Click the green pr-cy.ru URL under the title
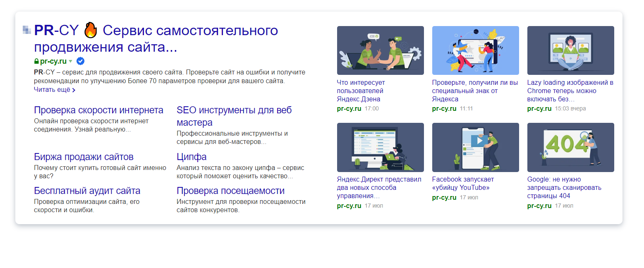Screen dimensions: 644x268 click(53, 62)
